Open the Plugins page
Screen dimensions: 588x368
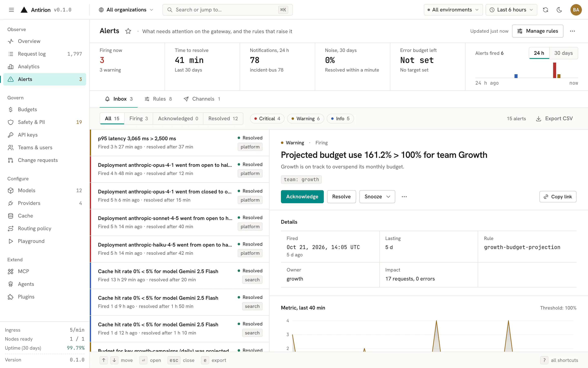pyautogui.click(x=45, y=297)
